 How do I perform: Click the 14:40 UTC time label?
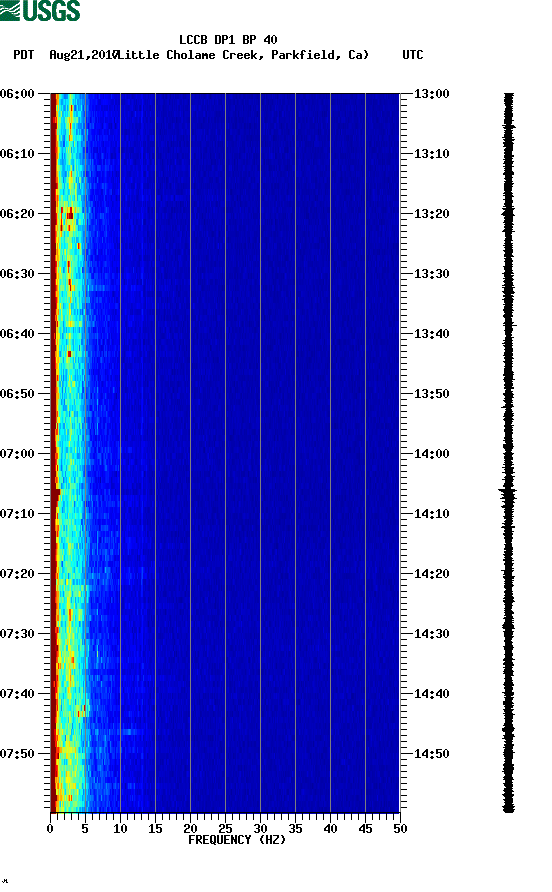tap(431, 693)
